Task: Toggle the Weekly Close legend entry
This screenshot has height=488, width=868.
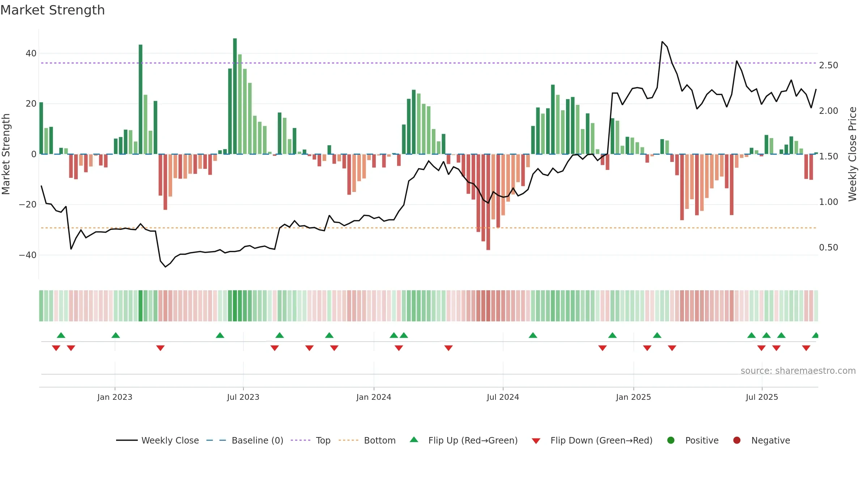Action: [x=157, y=440]
